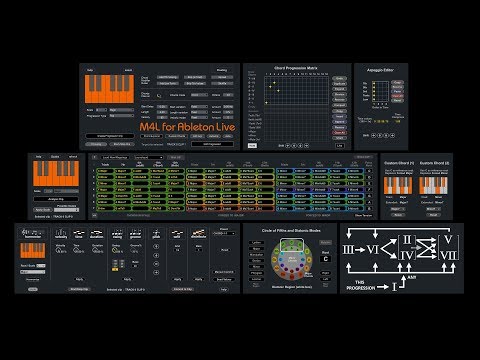Open Major scale dropdown in top keyboard device

121,110
